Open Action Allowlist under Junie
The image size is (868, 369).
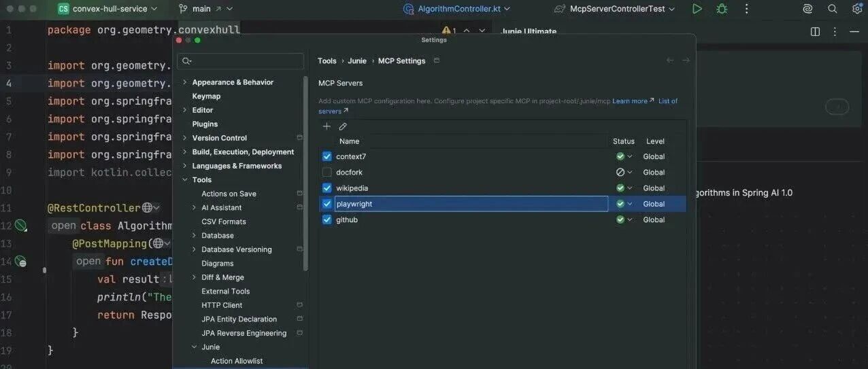(237, 361)
